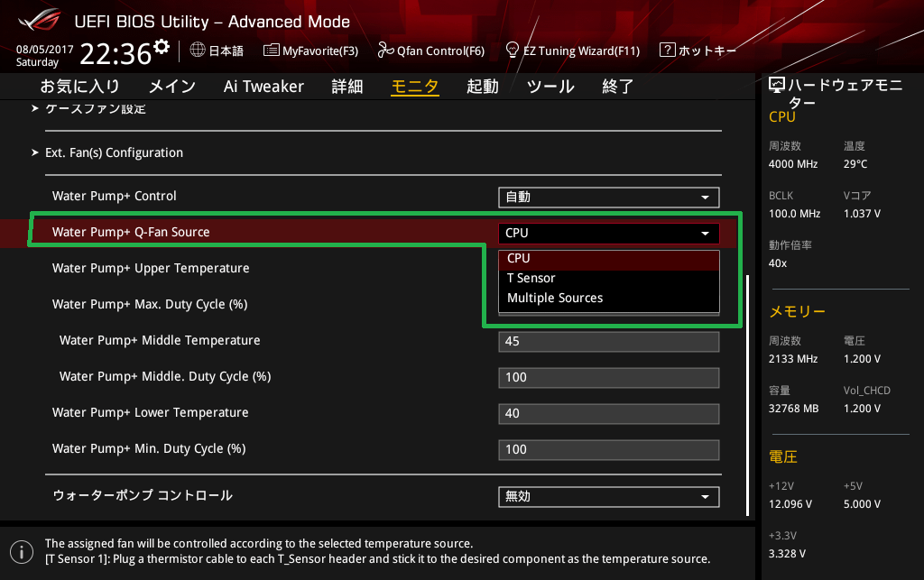Select Water Pump+ Upper Temperature label
Image resolution: width=924 pixels, height=580 pixels.
coord(151,268)
